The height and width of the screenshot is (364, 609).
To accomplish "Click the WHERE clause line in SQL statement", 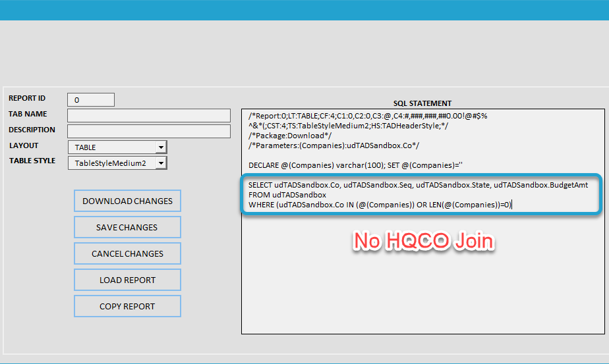I will (x=380, y=205).
